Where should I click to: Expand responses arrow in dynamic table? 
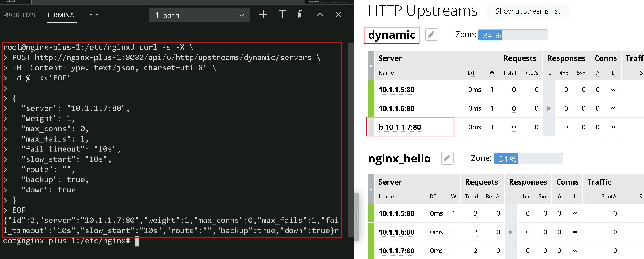coord(549,108)
